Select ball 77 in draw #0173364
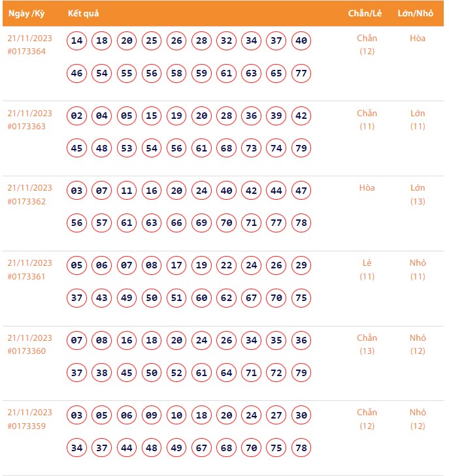 (x=301, y=73)
